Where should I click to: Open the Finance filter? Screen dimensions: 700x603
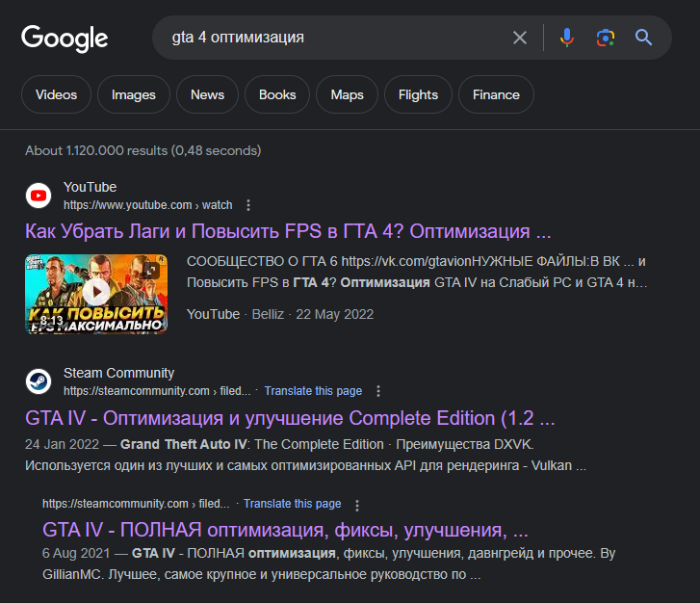[496, 95]
